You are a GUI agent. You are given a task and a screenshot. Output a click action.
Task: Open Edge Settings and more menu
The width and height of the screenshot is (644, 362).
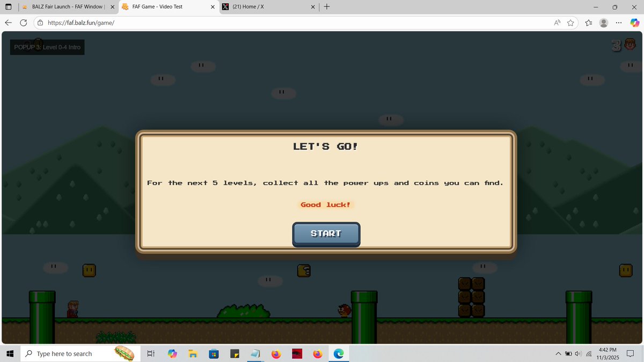click(x=619, y=23)
